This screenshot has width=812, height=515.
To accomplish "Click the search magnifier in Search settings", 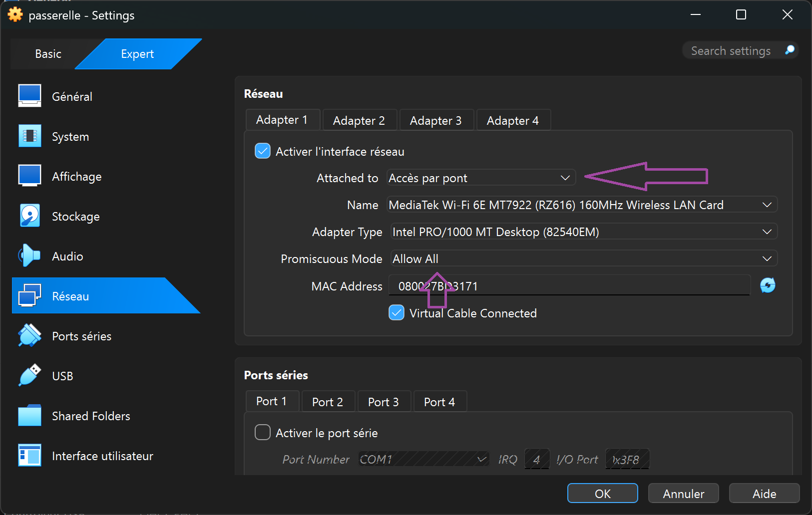I will (790, 50).
